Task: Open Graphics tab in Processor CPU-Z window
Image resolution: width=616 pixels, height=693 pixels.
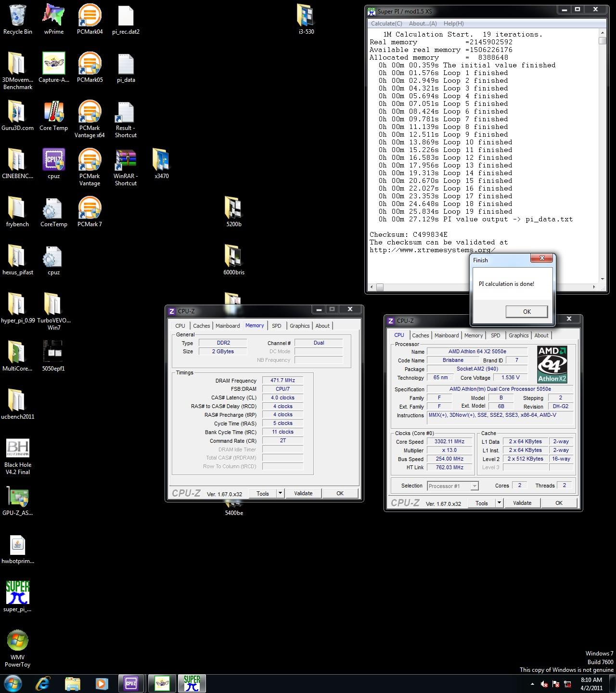Action: coord(518,335)
